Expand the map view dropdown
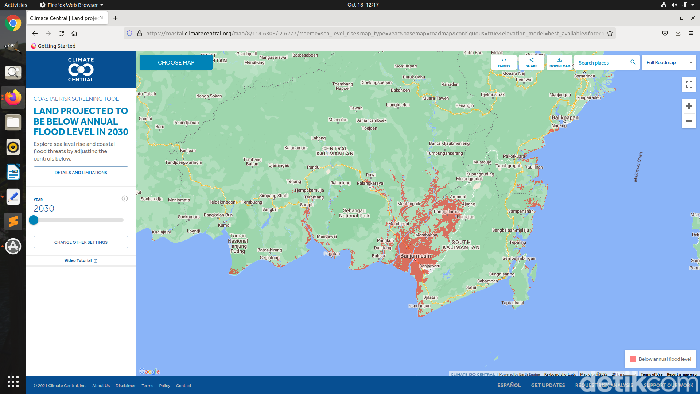Screen dimensions: 700x394 pyautogui.click(x=669, y=62)
